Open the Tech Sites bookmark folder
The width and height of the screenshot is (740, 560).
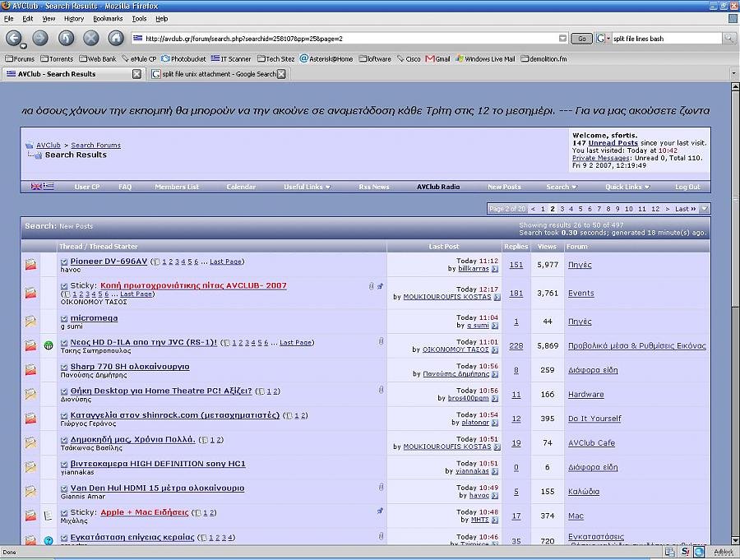276,59
